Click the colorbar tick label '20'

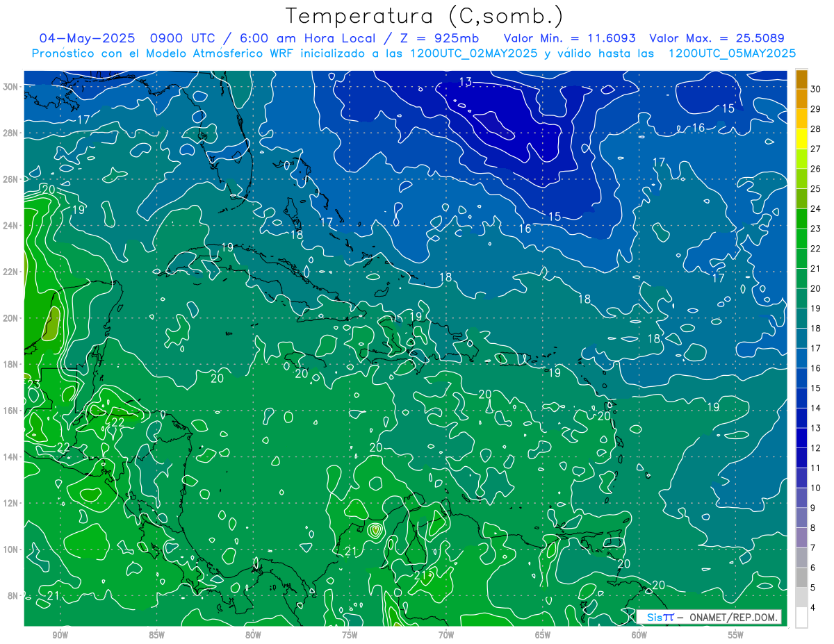(816, 288)
